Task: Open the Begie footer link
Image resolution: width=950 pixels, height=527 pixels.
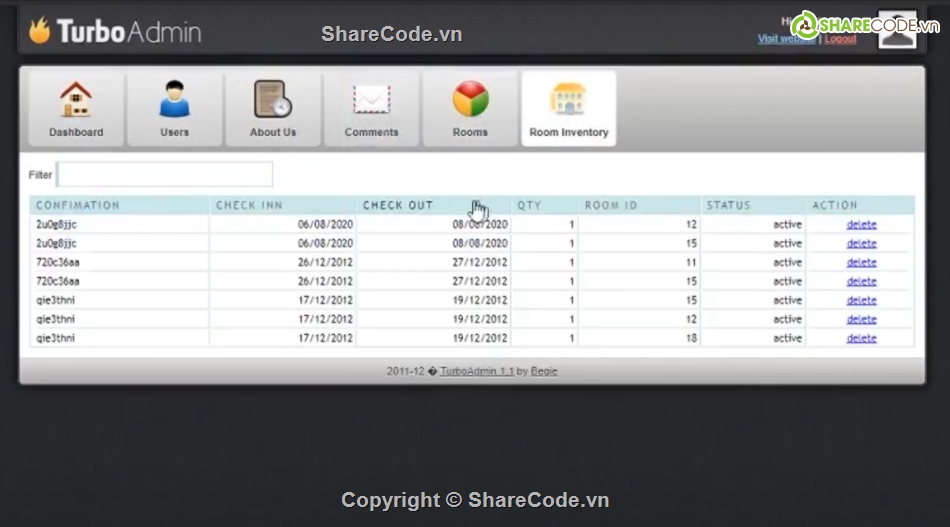Action: (x=544, y=371)
